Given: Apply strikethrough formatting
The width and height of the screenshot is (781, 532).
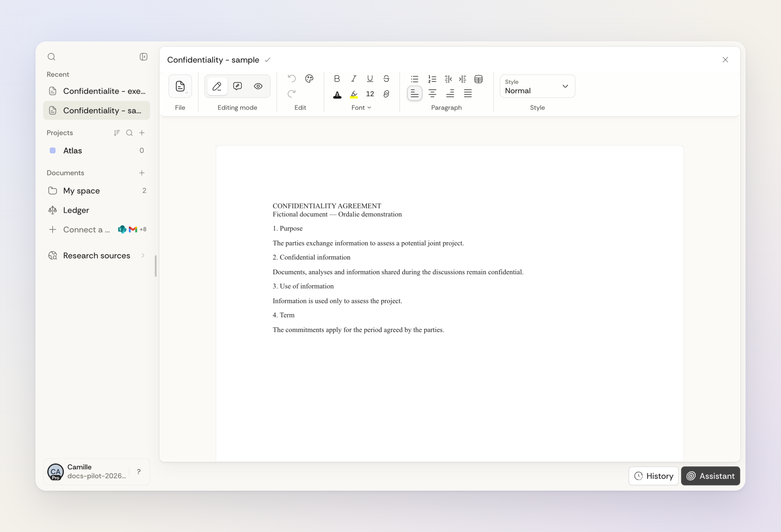Looking at the screenshot, I should [386, 79].
